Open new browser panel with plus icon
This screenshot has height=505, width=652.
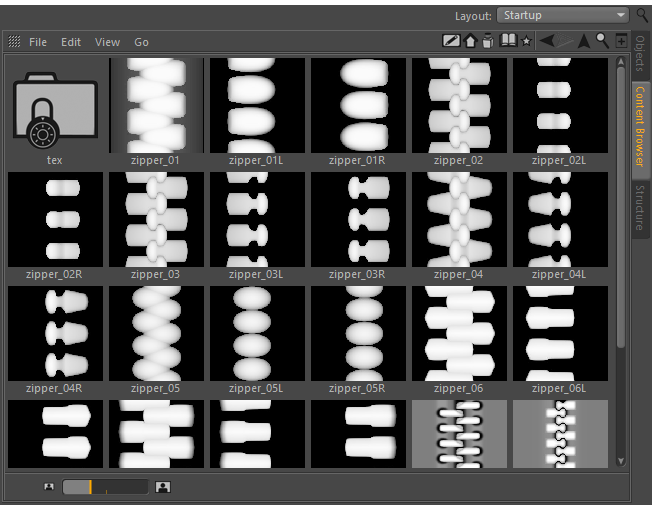pyautogui.click(x=621, y=41)
